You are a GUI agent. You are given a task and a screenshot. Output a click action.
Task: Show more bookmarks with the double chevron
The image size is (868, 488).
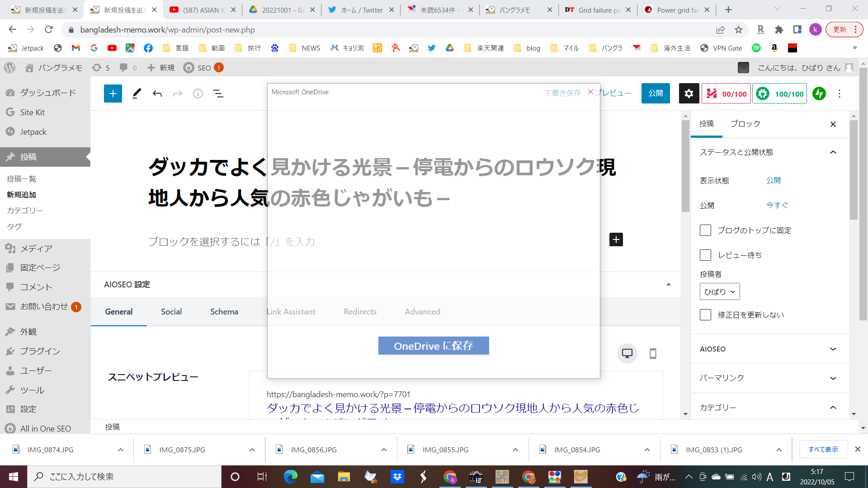pyautogui.click(x=854, y=48)
